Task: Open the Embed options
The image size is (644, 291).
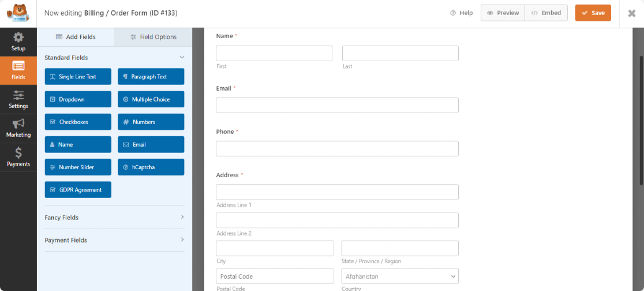Action: tap(546, 13)
